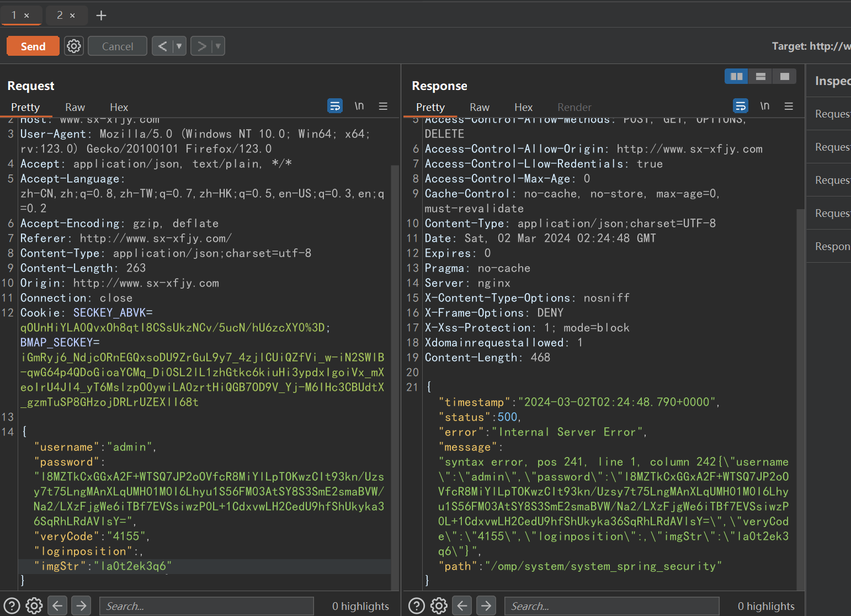Click "status":500 in the response

(x=480, y=417)
